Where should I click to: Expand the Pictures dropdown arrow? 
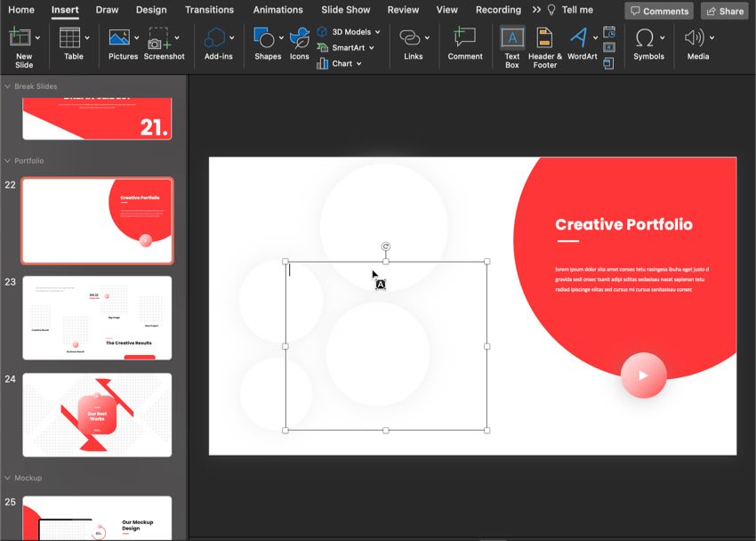tap(136, 37)
